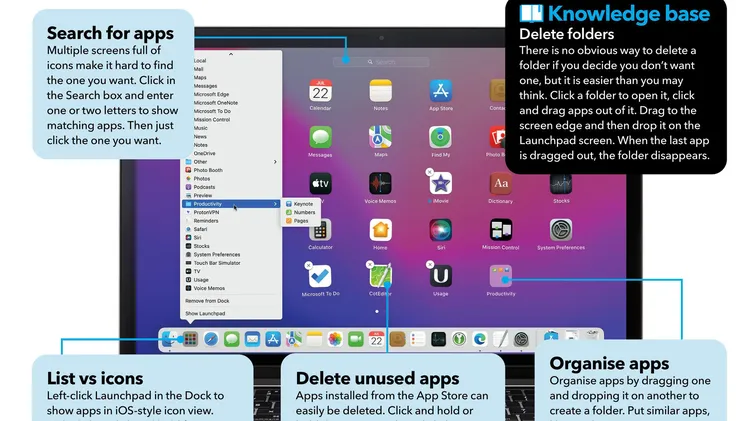Open Photos from the Dock
The height and width of the screenshot is (421, 750).
[x=335, y=339]
